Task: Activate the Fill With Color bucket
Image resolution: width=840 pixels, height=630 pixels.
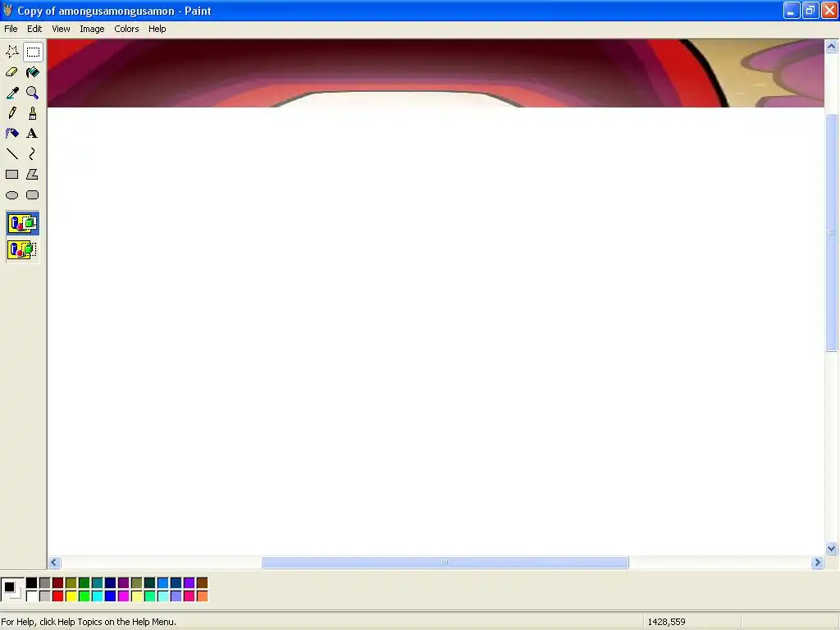Action: 33,72
